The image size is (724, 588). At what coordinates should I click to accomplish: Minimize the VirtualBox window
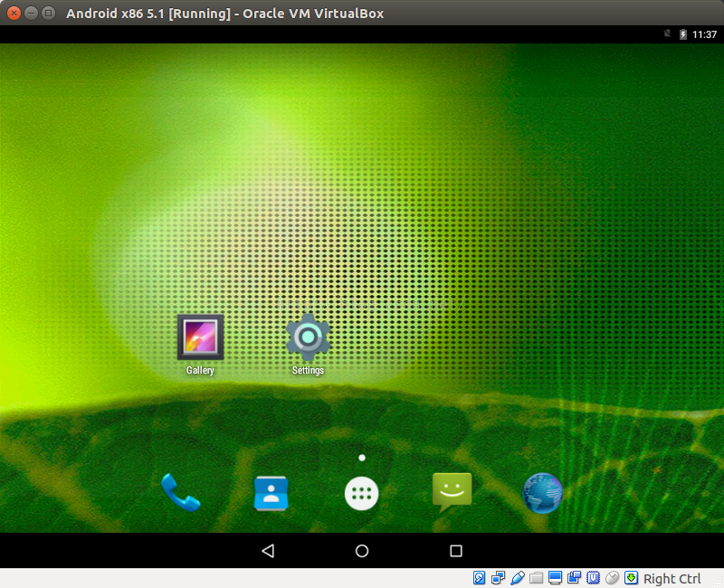31,13
